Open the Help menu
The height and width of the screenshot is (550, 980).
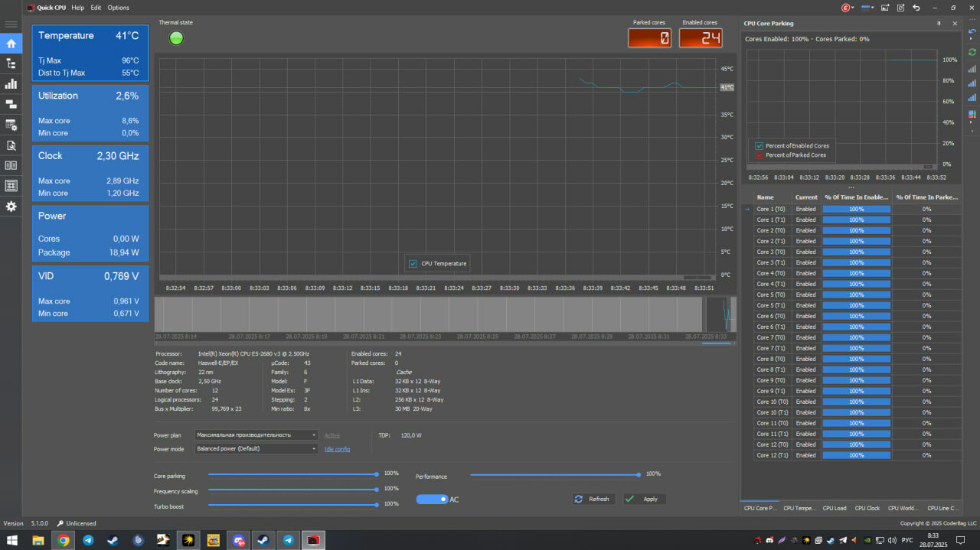coord(78,8)
